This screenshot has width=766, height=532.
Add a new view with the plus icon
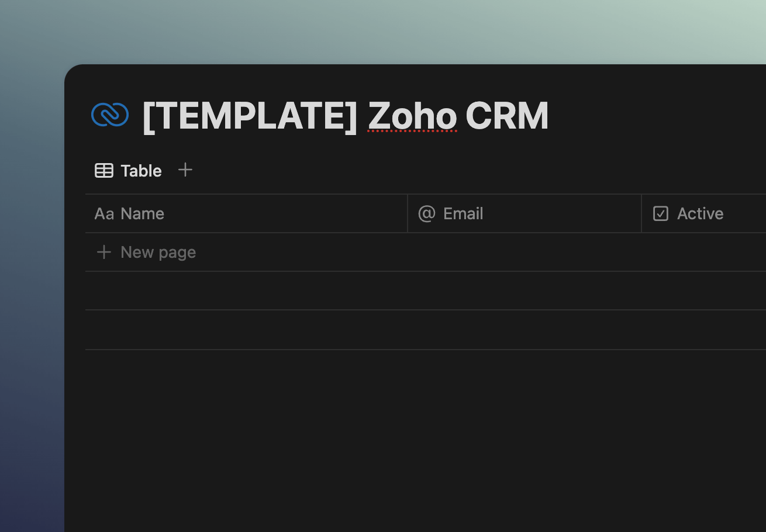pyautogui.click(x=185, y=170)
